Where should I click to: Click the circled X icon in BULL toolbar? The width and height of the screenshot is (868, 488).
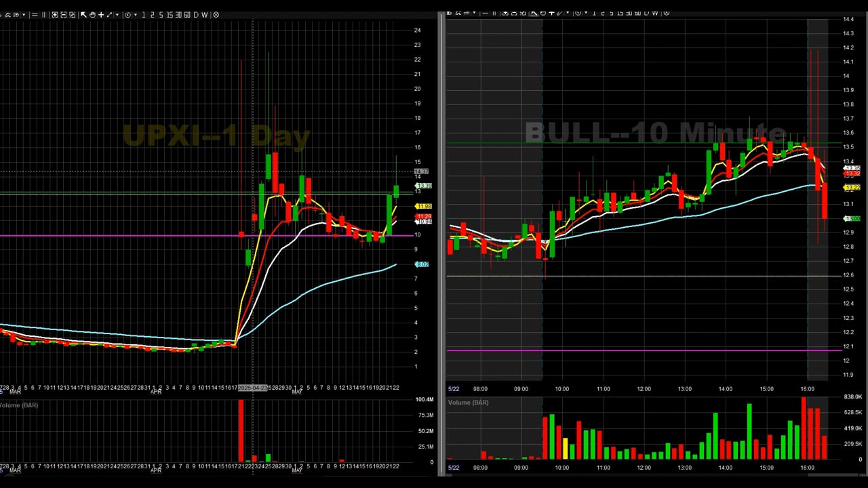coord(667,12)
